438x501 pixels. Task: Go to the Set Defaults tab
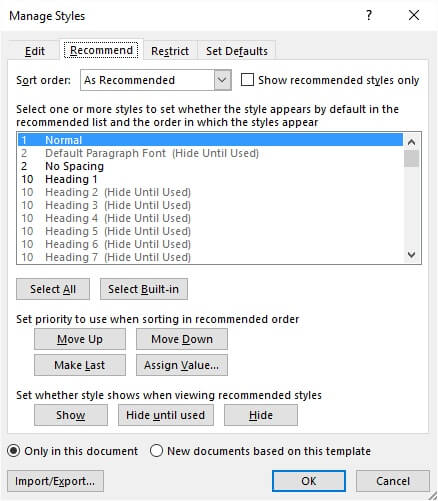(x=237, y=51)
